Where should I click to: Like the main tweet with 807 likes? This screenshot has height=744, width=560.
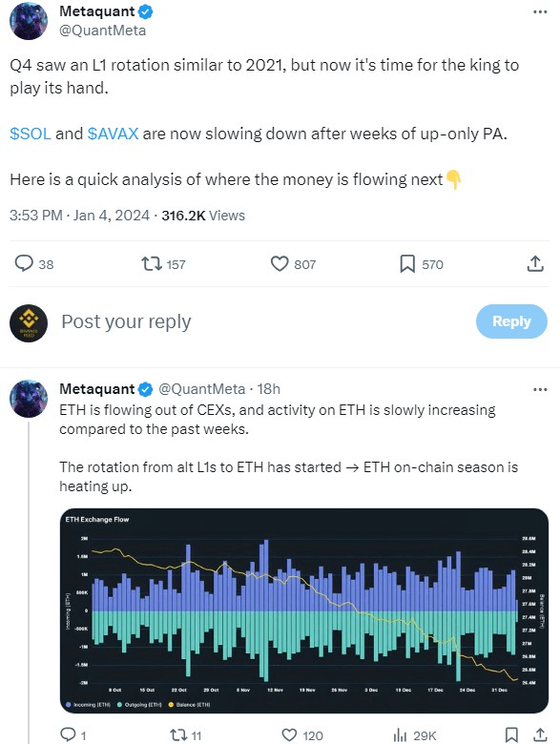280,264
